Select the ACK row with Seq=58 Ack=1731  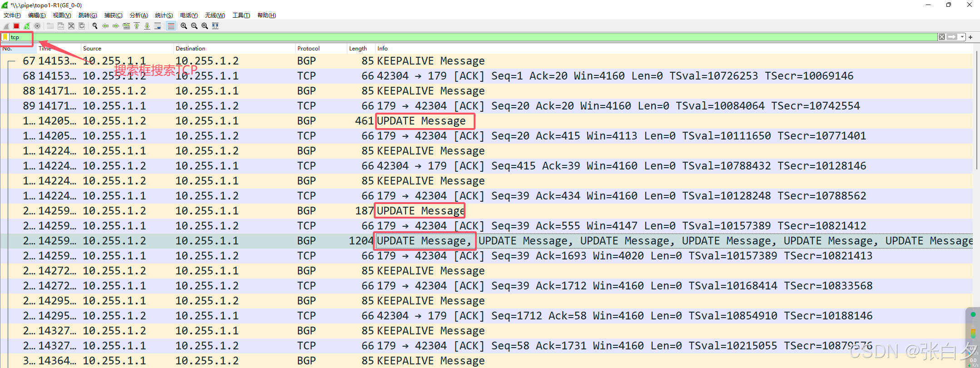tap(487, 346)
